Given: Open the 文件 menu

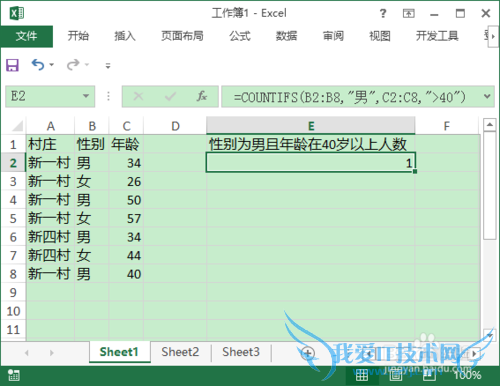Looking at the screenshot, I should [26, 36].
